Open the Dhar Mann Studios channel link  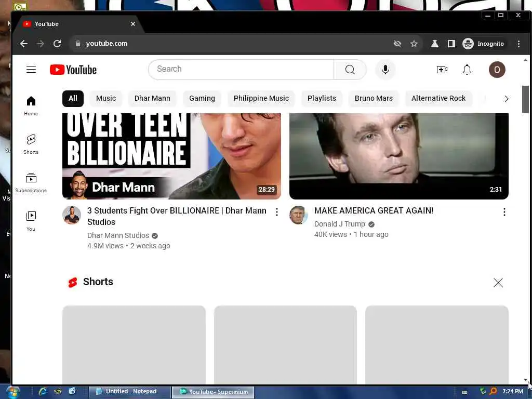point(118,235)
